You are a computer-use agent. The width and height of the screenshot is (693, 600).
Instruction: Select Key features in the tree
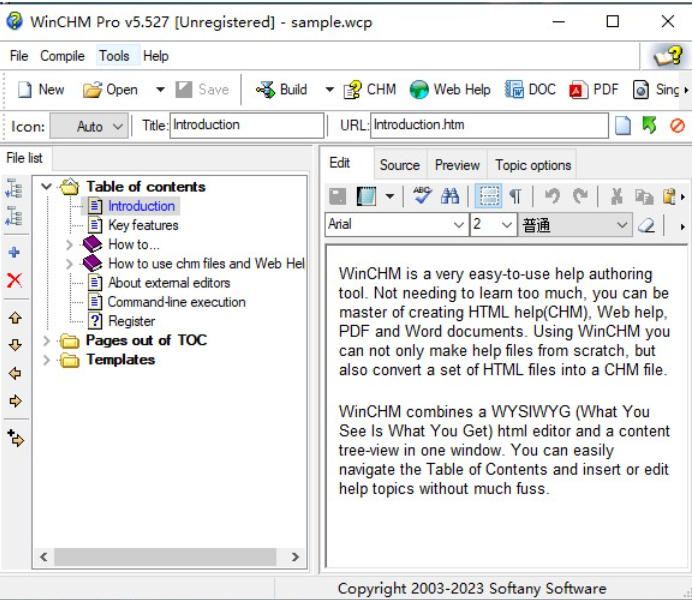pos(143,225)
